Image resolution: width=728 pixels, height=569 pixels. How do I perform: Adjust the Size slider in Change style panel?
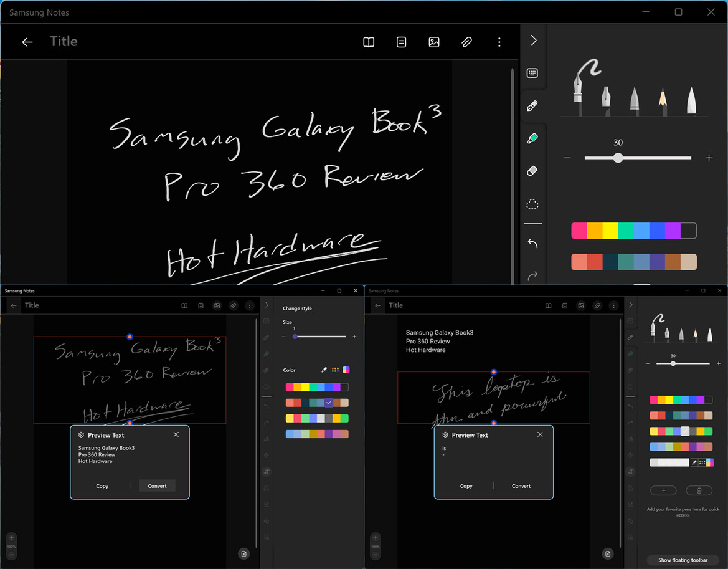(319, 337)
